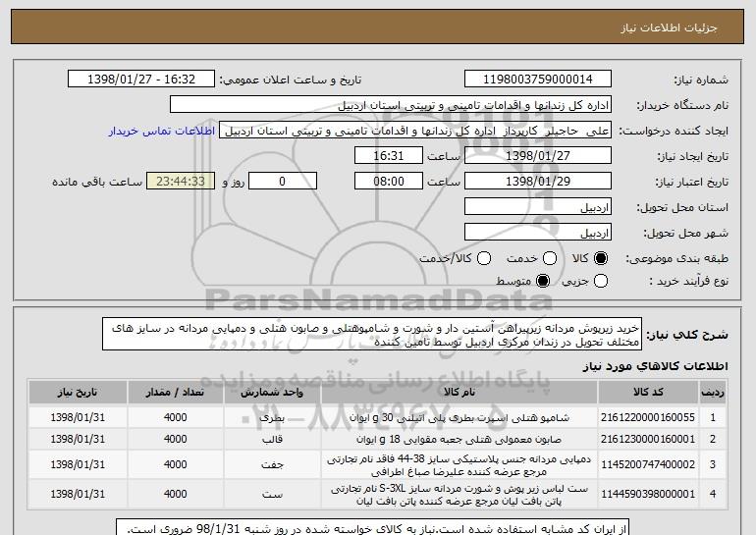
Task: Click the remaining days field showing 0
Action: coord(283,182)
